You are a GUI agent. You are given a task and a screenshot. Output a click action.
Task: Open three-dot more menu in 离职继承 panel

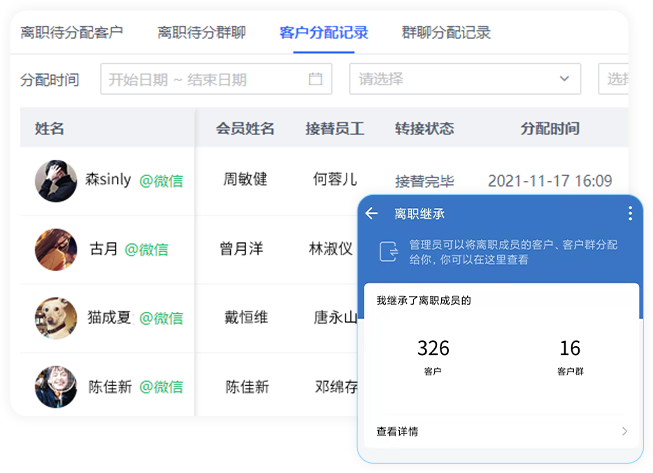(x=630, y=213)
